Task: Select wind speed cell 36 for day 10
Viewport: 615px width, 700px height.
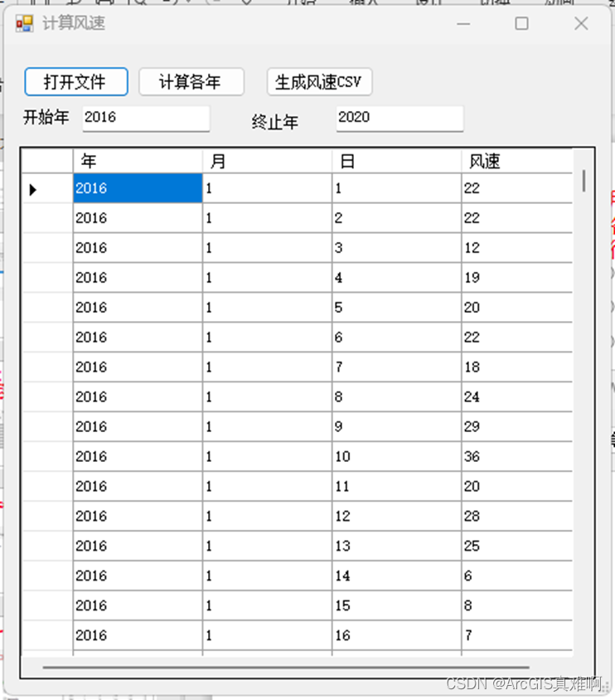Action: (517, 457)
